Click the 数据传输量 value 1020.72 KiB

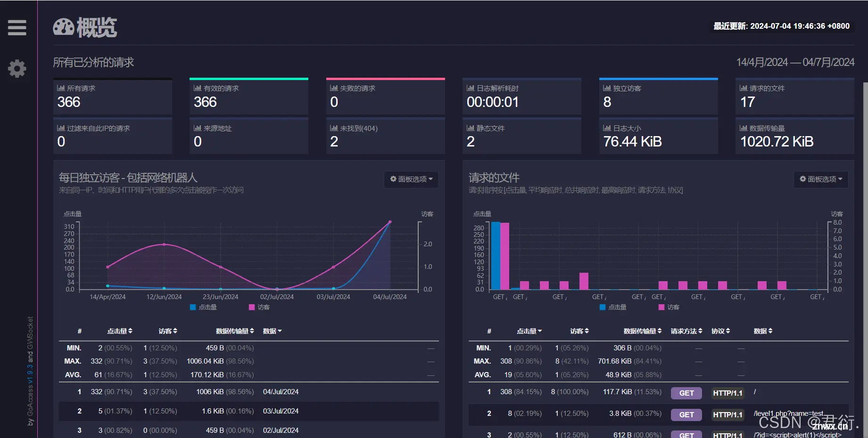coord(777,142)
